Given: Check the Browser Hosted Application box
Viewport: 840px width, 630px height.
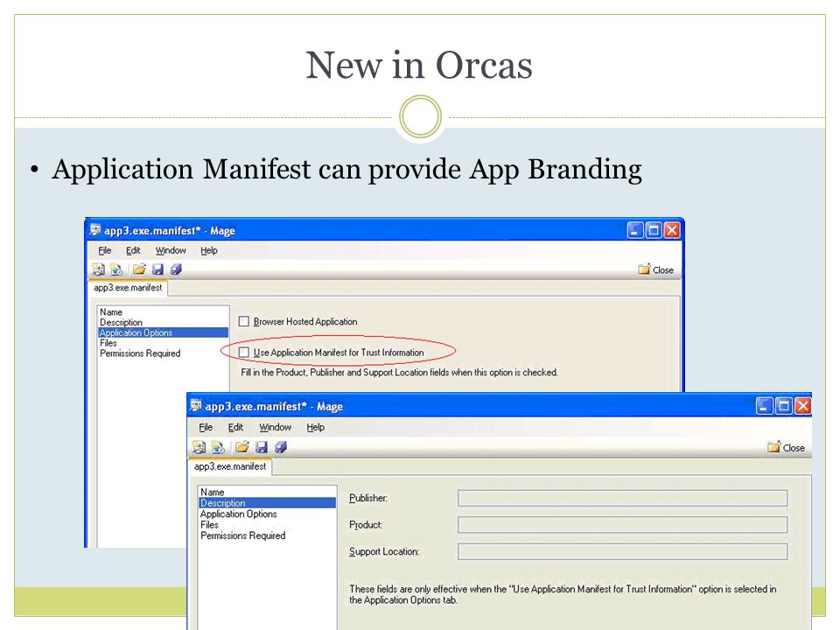Looking at the screenshot, I should 244,321.
